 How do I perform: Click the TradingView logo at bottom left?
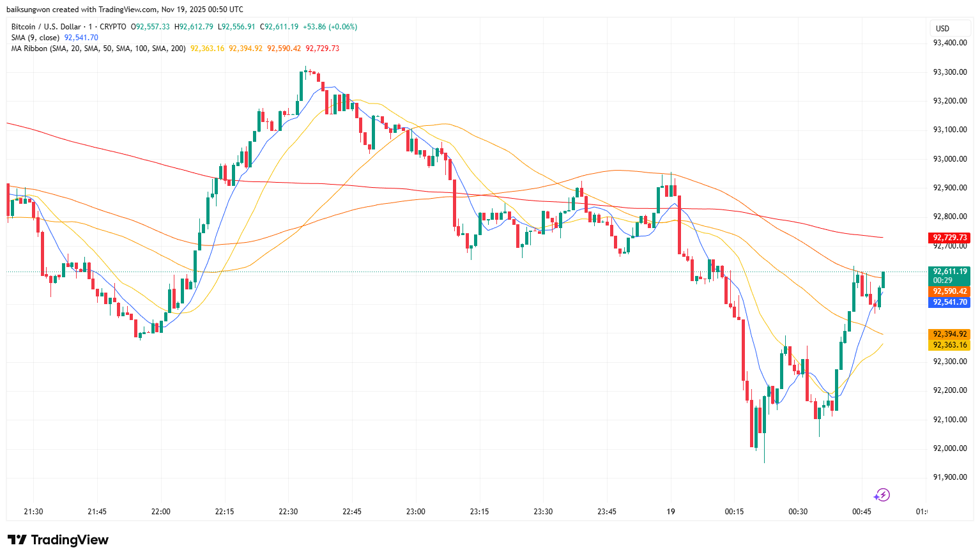point(58,540)
